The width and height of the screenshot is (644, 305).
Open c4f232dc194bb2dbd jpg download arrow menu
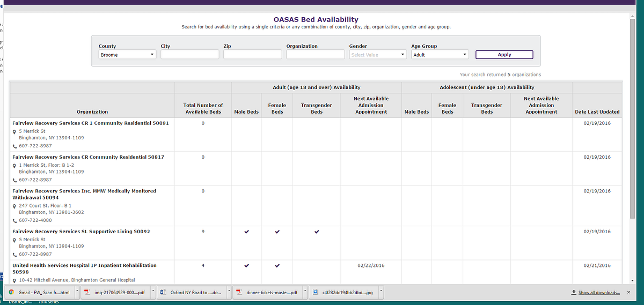point(382,293)
